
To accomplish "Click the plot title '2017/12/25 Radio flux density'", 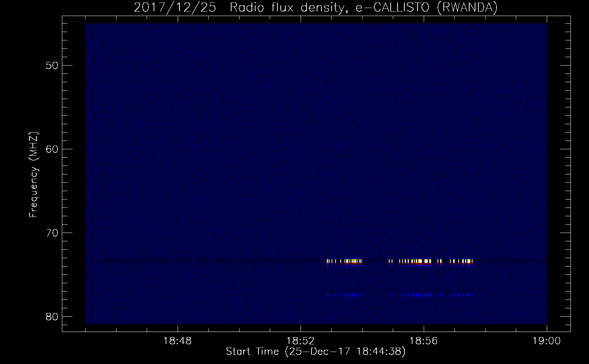I will (315, 8).
